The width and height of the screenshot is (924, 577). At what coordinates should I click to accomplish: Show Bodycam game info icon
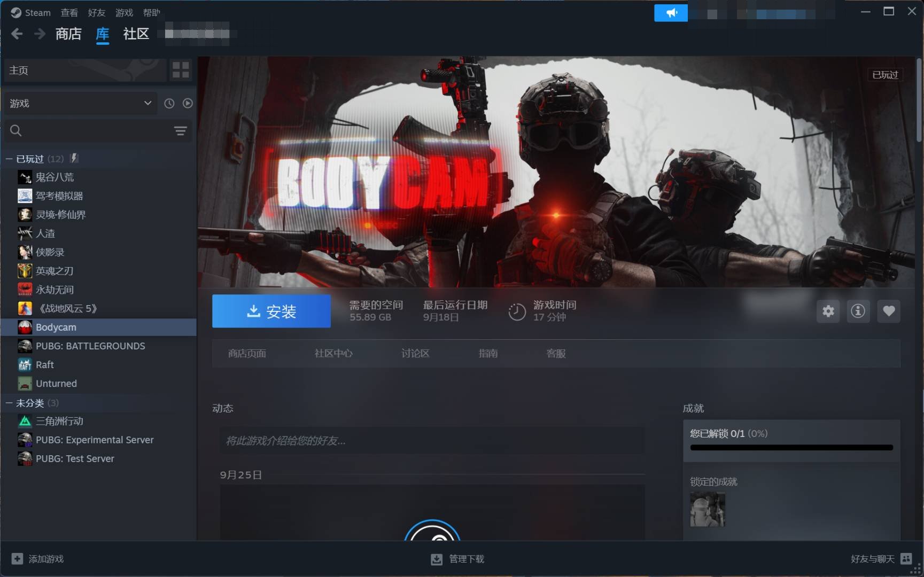coord(858,311)
